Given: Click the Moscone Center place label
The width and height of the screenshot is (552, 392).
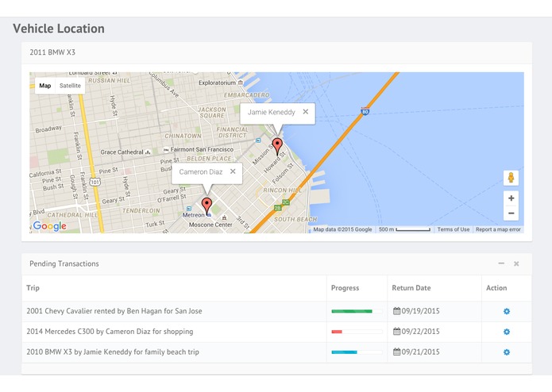Looking at the screenshot, I should click(210, 225).
